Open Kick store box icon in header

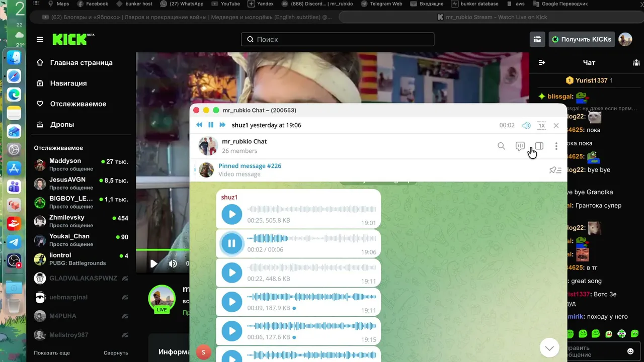click(537, 39)
